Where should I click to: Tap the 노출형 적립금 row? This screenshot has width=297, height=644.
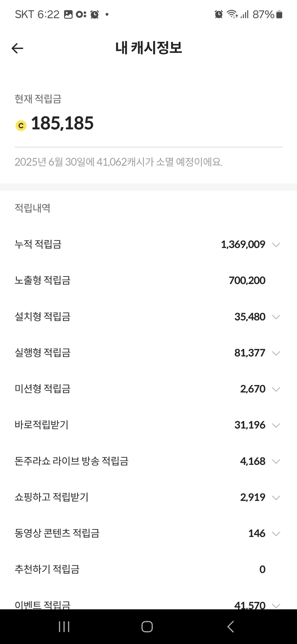pos(148,280)
